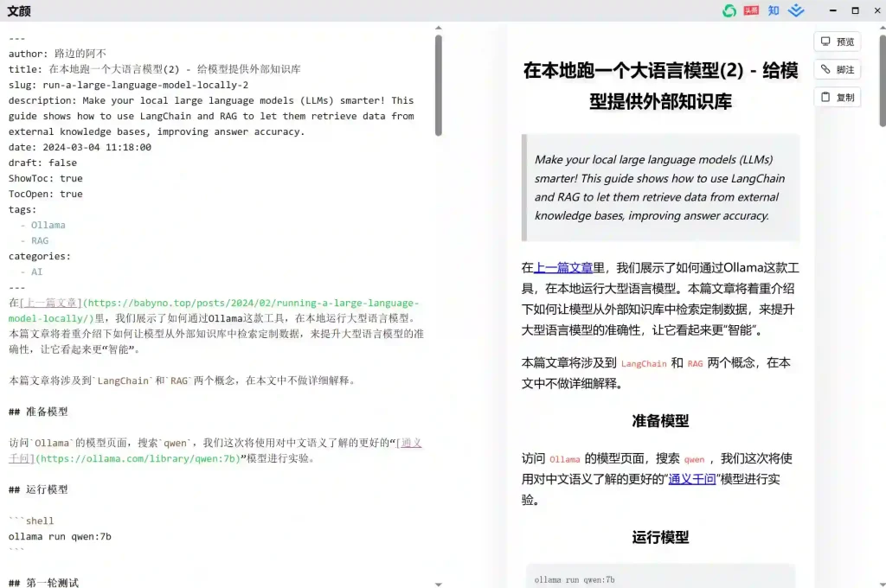Screen dimensions: 886x588
Task: Click the LangChain inline code in preview
Action: coord(644,364)
